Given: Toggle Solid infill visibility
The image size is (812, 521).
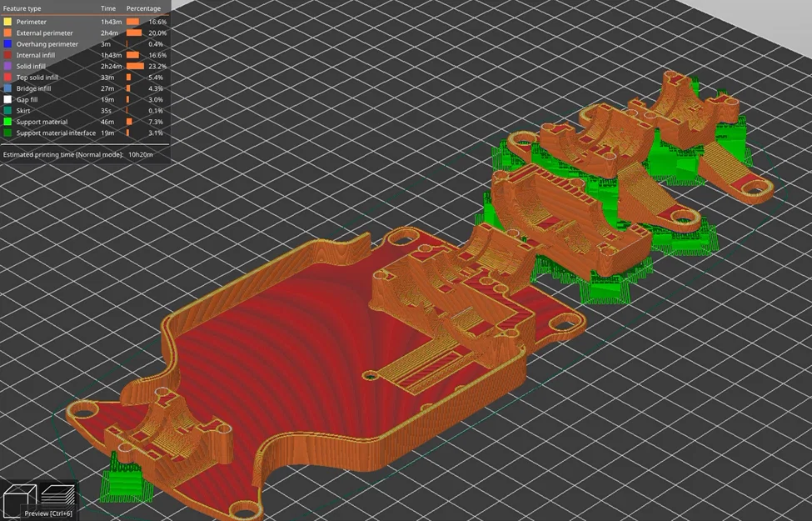Looking at the screenshot, I should [31, 66].
